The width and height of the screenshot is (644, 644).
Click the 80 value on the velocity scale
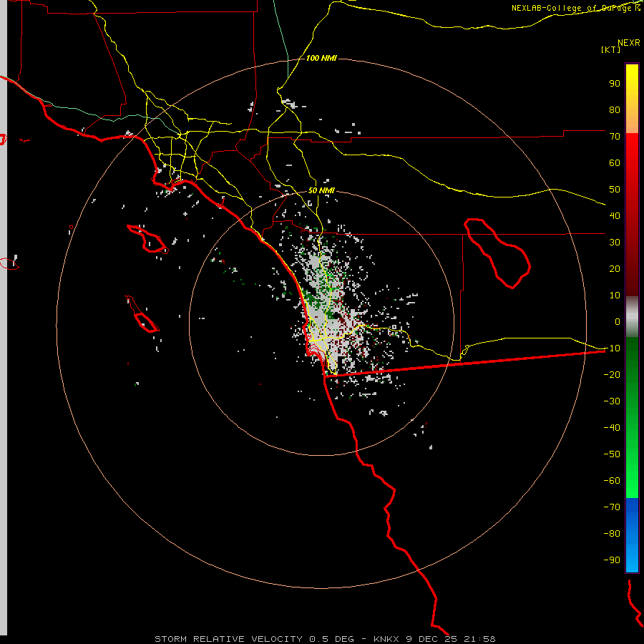pyautogui.click(x=615, y=110)
